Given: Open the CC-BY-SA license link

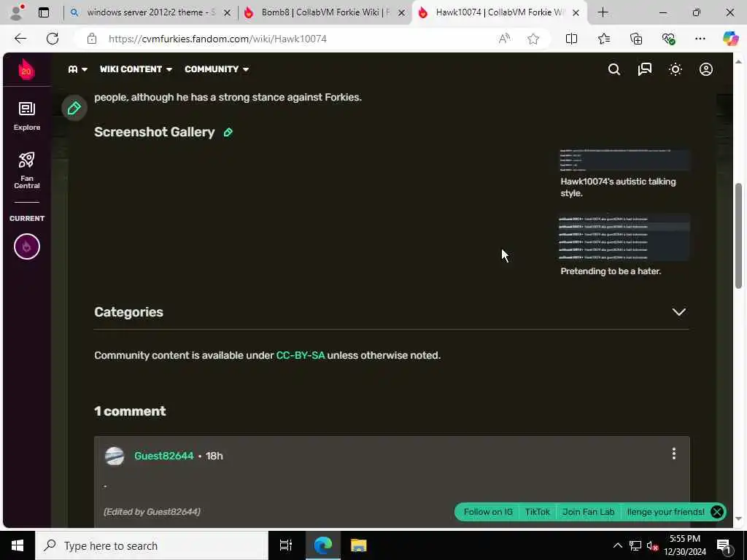Looking at the screenshot, I should (300, 356).
